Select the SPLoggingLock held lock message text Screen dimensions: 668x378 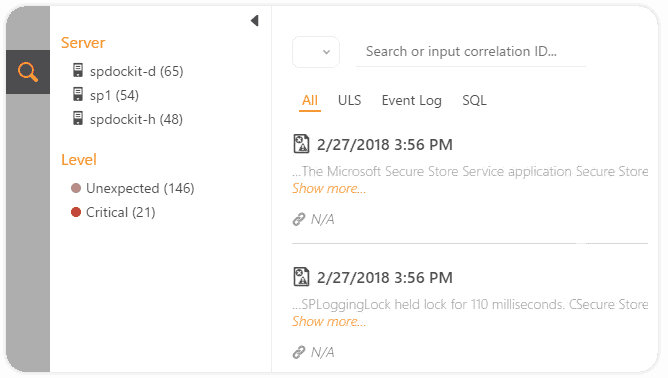coord(470,304)
